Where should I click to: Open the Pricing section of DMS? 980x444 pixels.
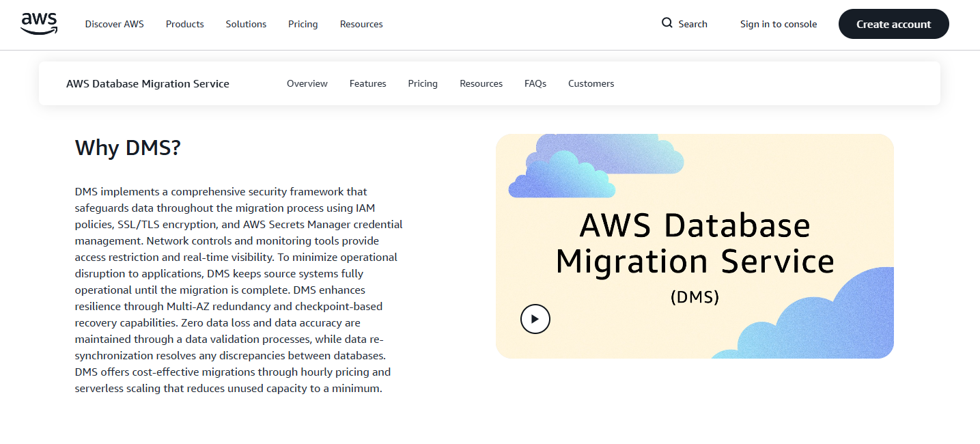422,83
